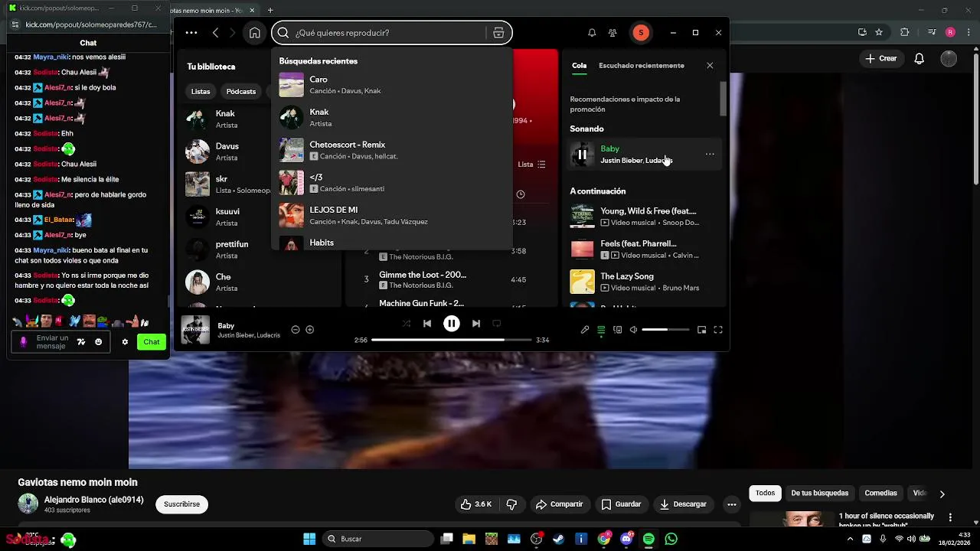Screen dimensions: 980x551
Task: Open 7TV emote icon in Kick chat
Action: point(81,342)
